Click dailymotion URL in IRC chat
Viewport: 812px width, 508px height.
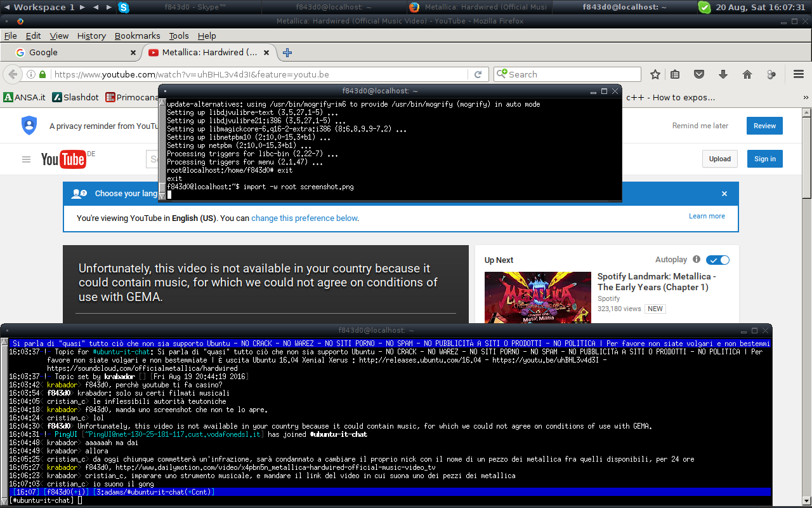275,467
